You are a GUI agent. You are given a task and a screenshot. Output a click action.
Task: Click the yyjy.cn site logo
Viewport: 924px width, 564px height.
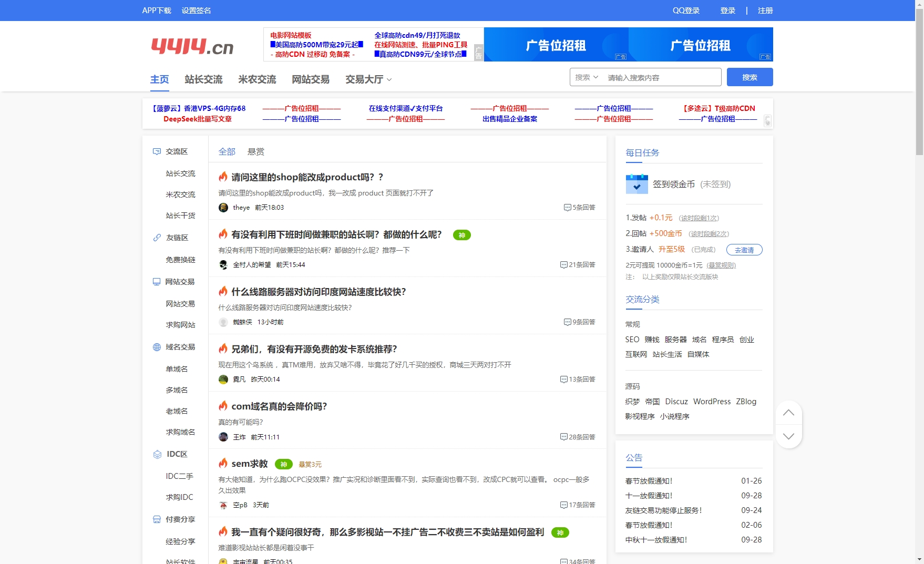[x=192, y=46]
